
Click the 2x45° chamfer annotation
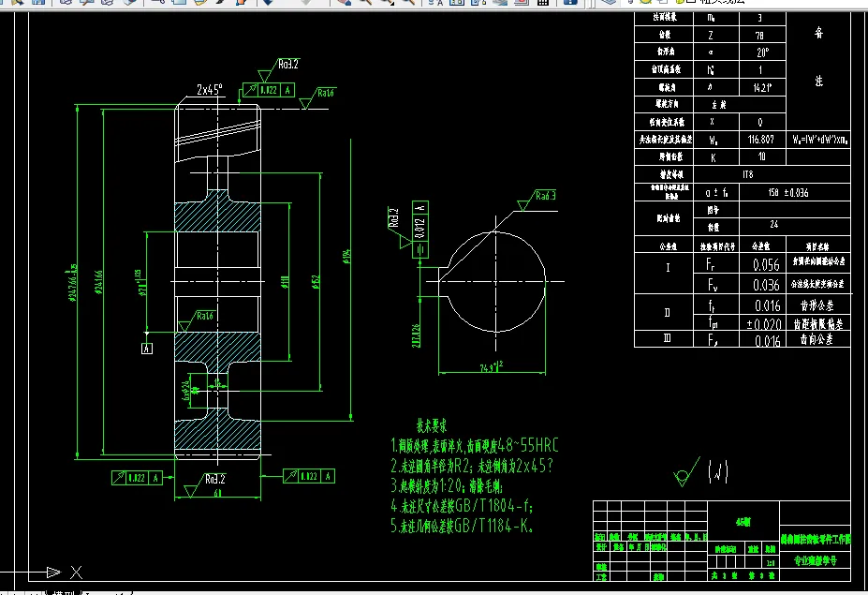point(210,89)
